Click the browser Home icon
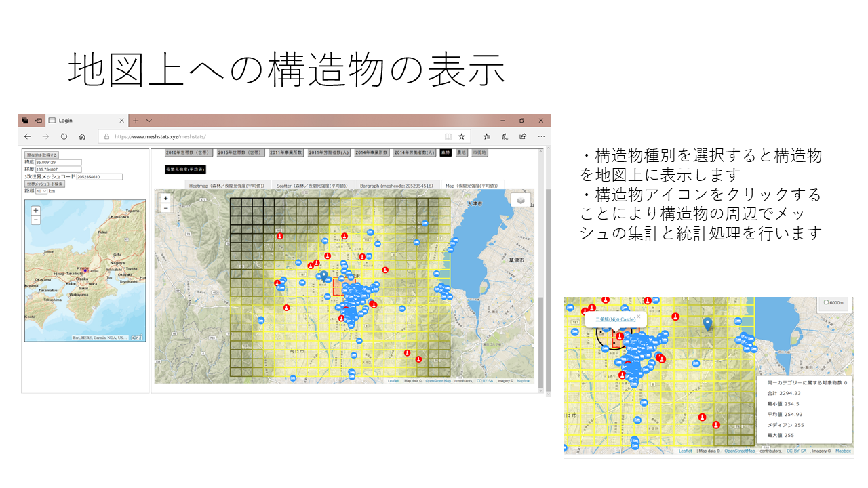This screenshot has width=868, height=488. (x=82, y=136)
